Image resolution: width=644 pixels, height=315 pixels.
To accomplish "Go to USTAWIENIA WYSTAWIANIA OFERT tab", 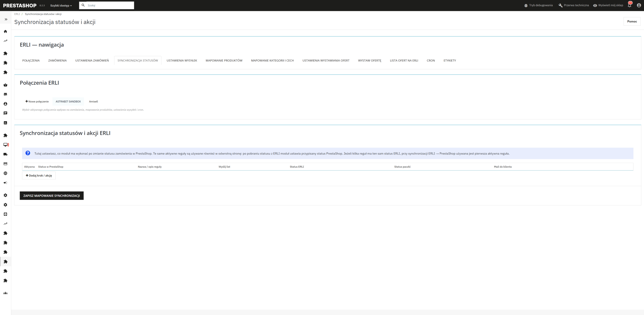I will pyautogui.click(x=326, y=60).
